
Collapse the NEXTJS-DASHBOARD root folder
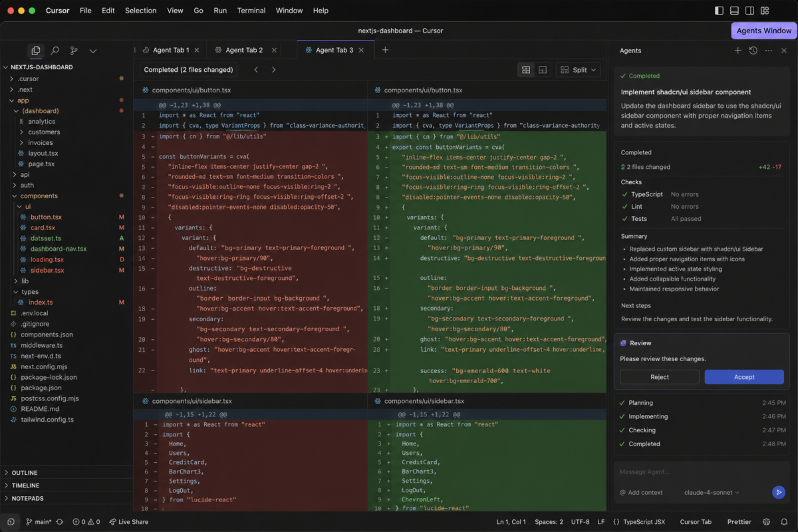(41, 67)
